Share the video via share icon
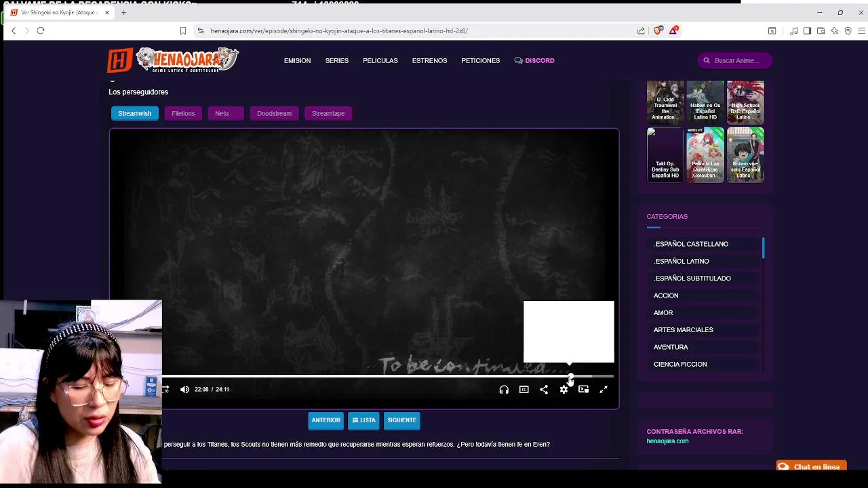The image size is (868, 488). (x=544, y=390)
